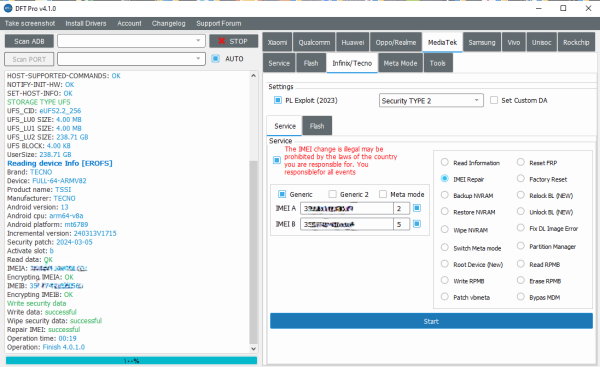Select Reset FRP radio option

[520, 162]
